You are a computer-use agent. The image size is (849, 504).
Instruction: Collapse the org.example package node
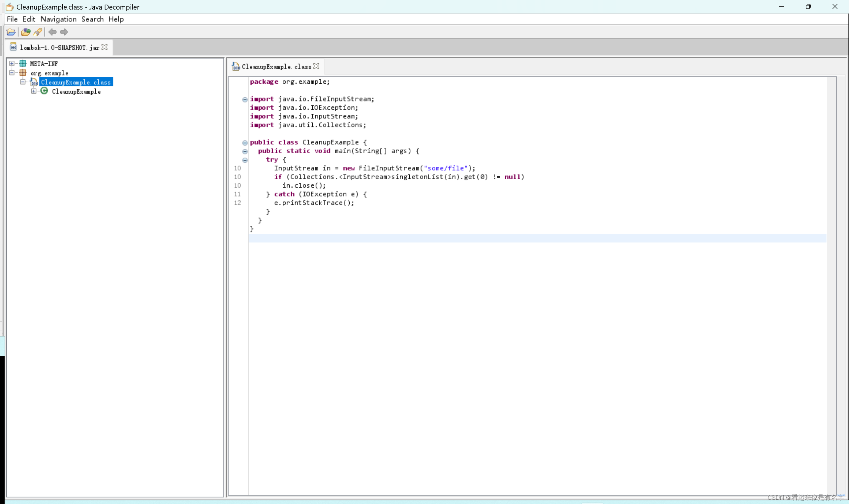coord(12,73)
